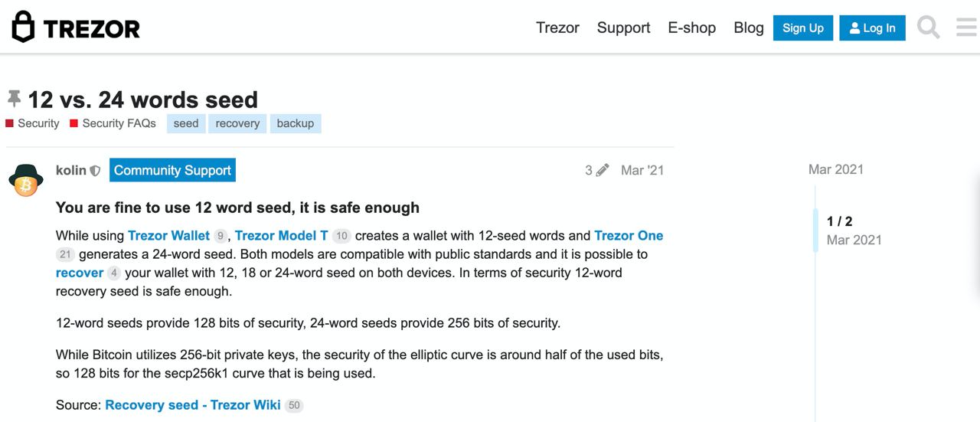Select the seed tag
This screenshot has height=422, width=980.
click(186, 123)
